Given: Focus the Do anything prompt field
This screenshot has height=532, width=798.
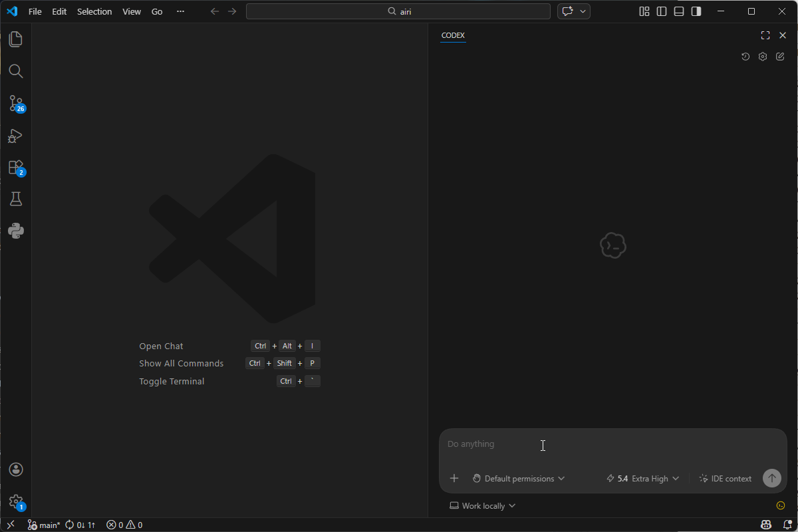Looking at the screenshot, I should coord(612,444).
